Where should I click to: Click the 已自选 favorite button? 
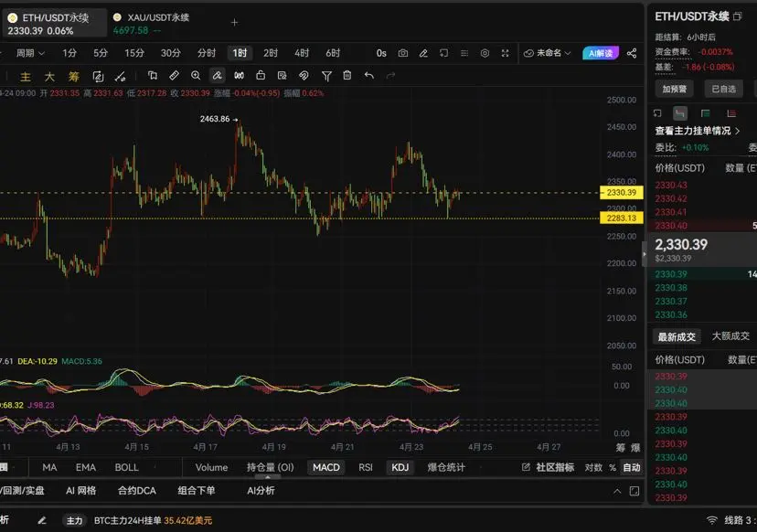click(723, 89)
